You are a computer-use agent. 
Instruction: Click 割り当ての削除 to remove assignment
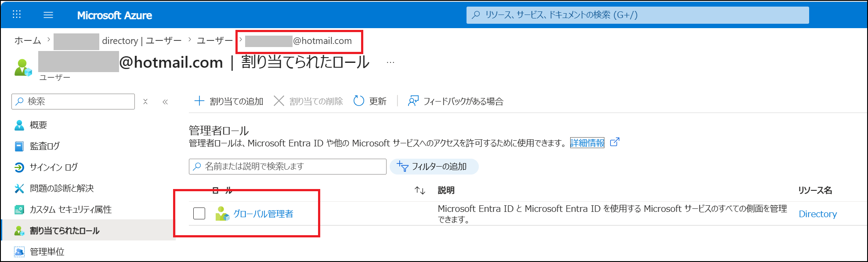click(x=308, y=101)
